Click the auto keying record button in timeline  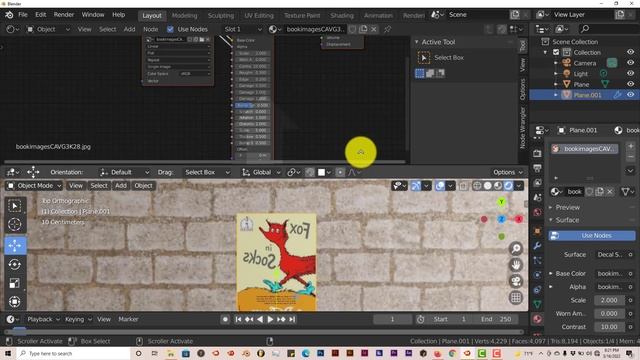225,319
